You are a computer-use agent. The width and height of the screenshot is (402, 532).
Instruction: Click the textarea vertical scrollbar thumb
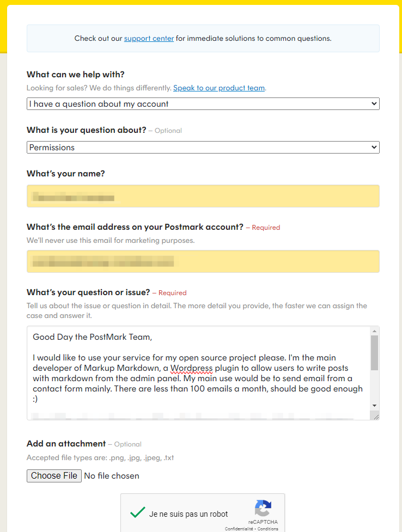point(374,352)
